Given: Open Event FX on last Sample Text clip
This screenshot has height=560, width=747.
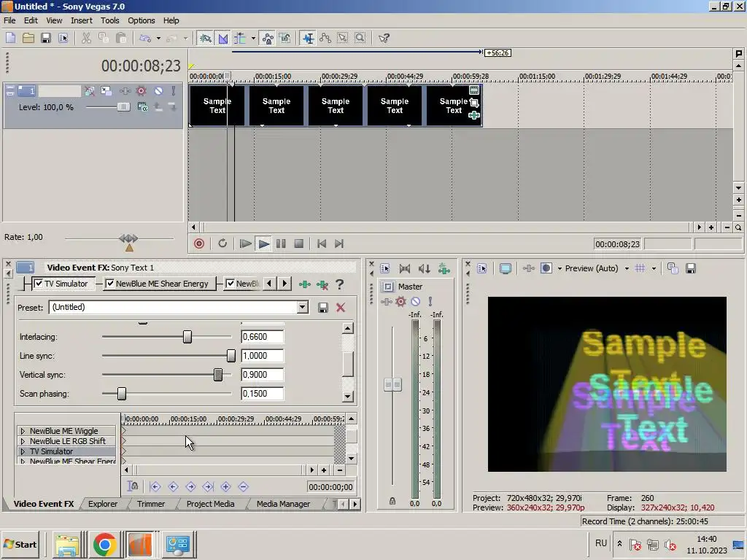Looking at the screenshot, I should click(x=474, y=114).
